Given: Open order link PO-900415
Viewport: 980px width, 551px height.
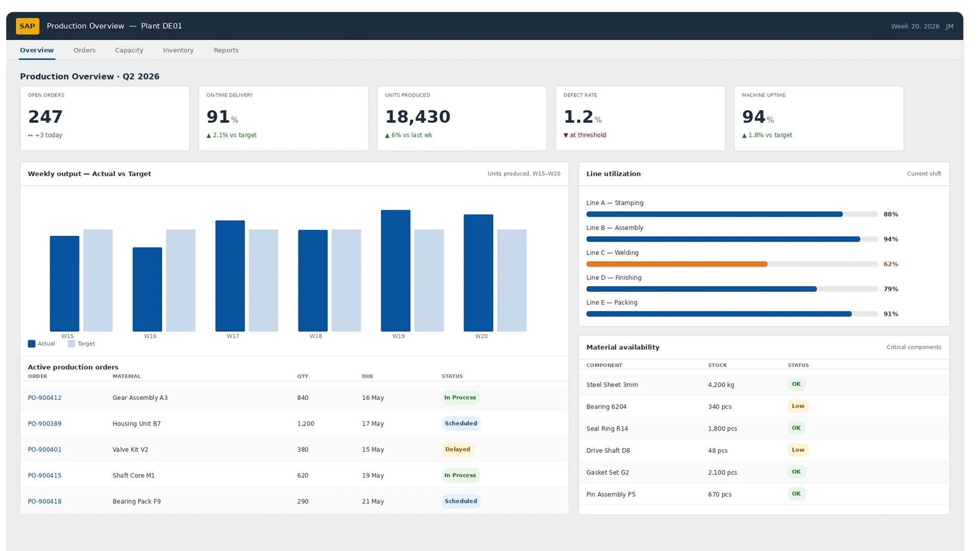Looking at the screenshot, I should point(44,475).
